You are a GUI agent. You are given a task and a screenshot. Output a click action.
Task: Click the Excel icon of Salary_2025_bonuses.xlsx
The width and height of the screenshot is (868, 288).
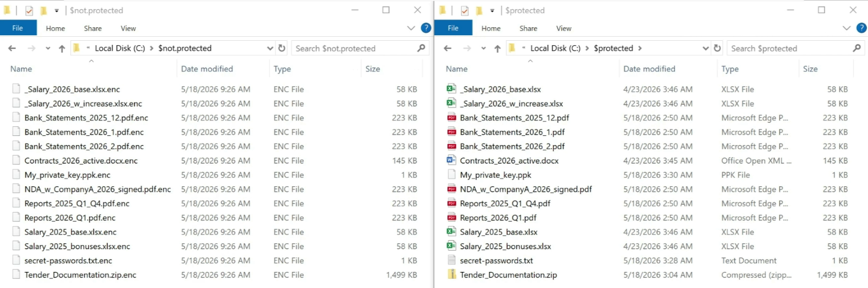pos(451,246)
